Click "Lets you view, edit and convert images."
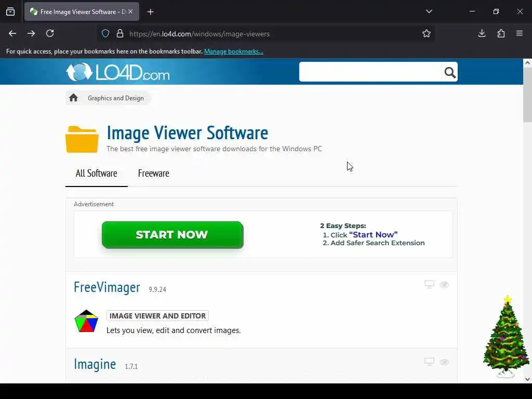Screen dimensions: 532x399 tap(174, 330)
